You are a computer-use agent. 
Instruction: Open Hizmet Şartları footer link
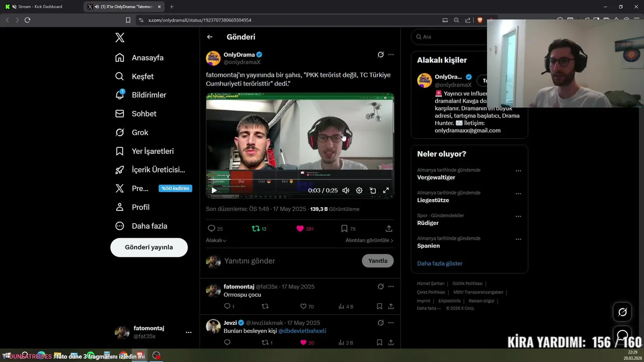[x=431, y=284]
